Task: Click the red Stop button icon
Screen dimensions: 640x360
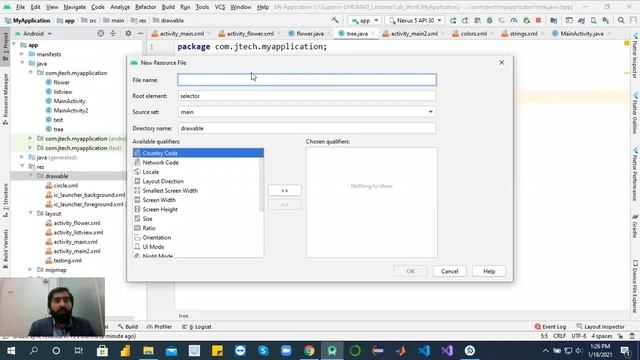Action: tap(538, 20)
